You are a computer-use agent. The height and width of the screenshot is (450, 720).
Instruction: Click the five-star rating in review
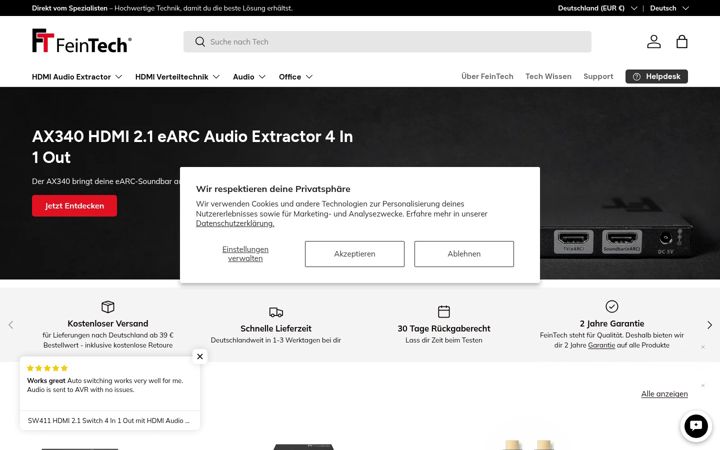[x=47, y=368]
